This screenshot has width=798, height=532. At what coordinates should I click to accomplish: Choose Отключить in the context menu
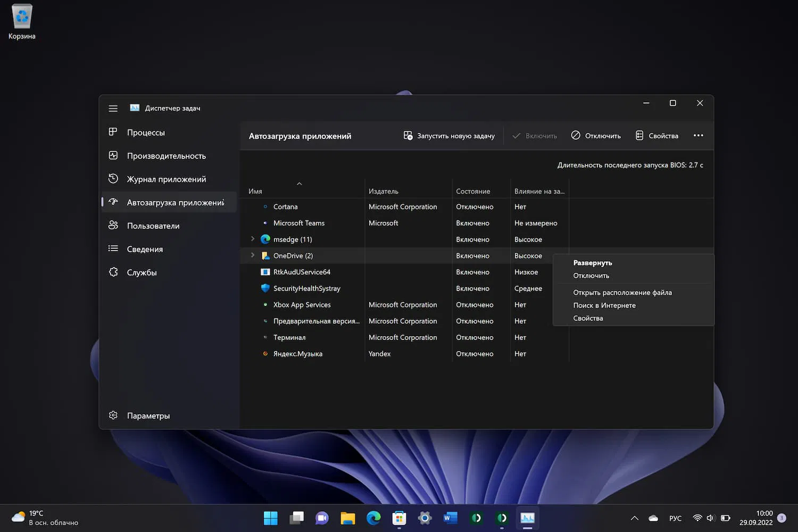[591, 276]
